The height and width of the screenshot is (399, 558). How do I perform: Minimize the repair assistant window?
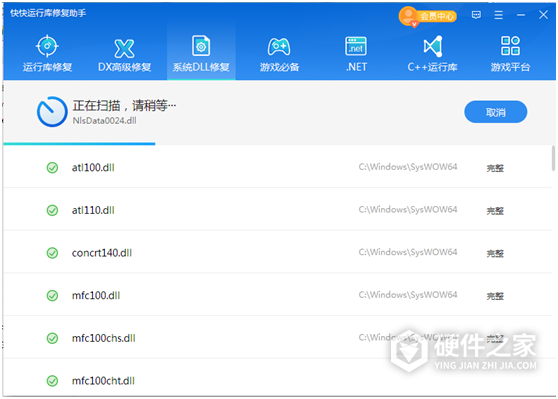tap(521, 15)
